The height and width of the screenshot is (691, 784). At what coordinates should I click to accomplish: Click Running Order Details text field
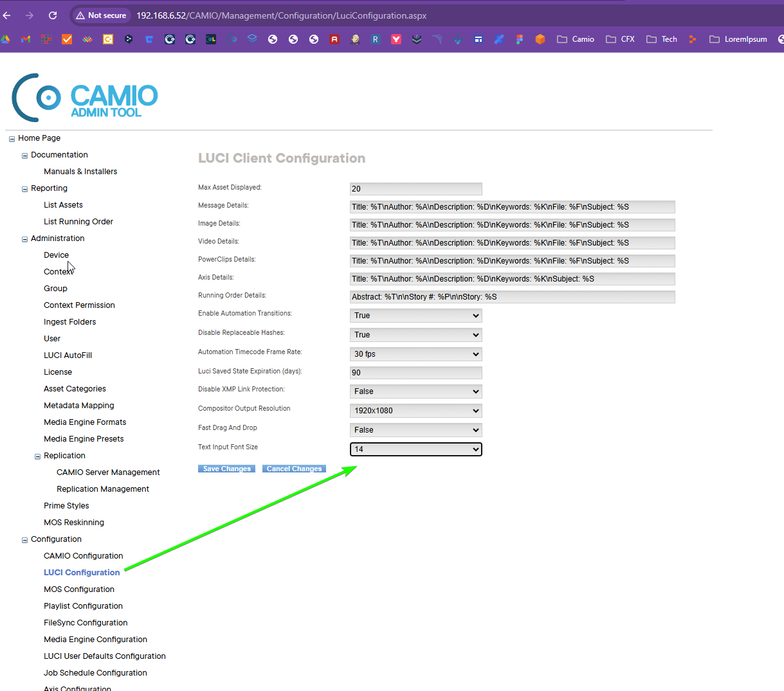tap(513, 297)
